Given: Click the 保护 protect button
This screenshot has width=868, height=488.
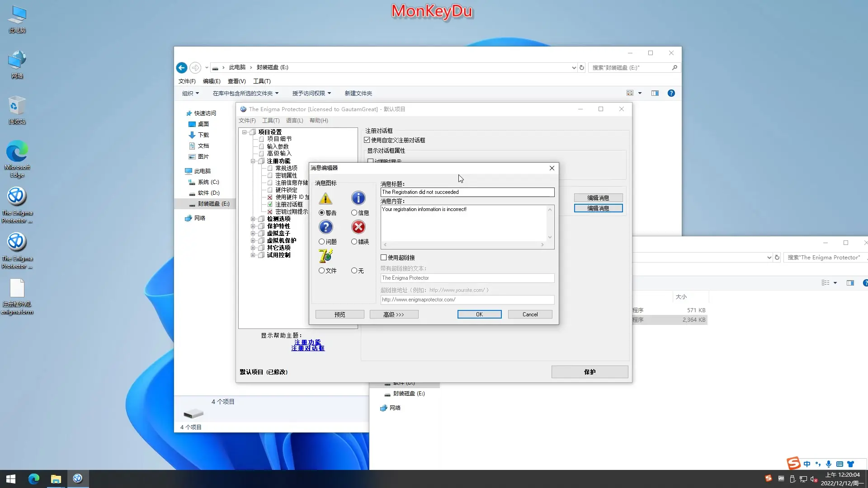Looking at the screenshot, I should coord(590,372).
